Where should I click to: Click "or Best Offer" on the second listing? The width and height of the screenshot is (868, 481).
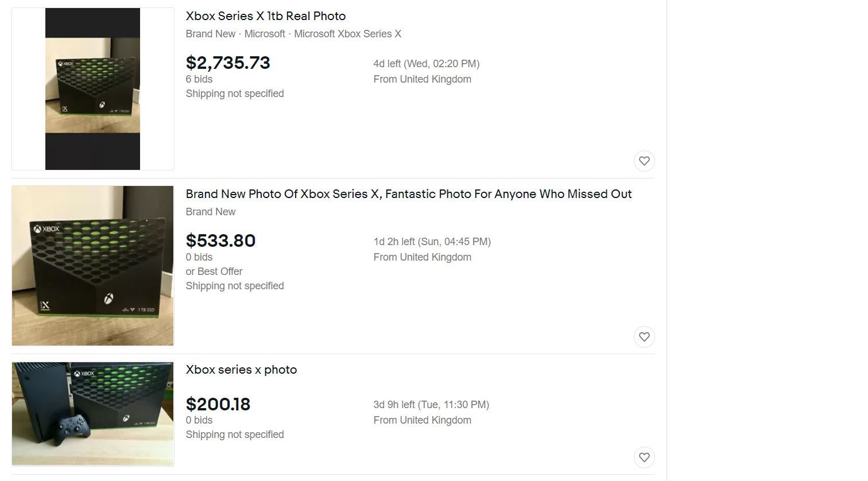[214, 271]
